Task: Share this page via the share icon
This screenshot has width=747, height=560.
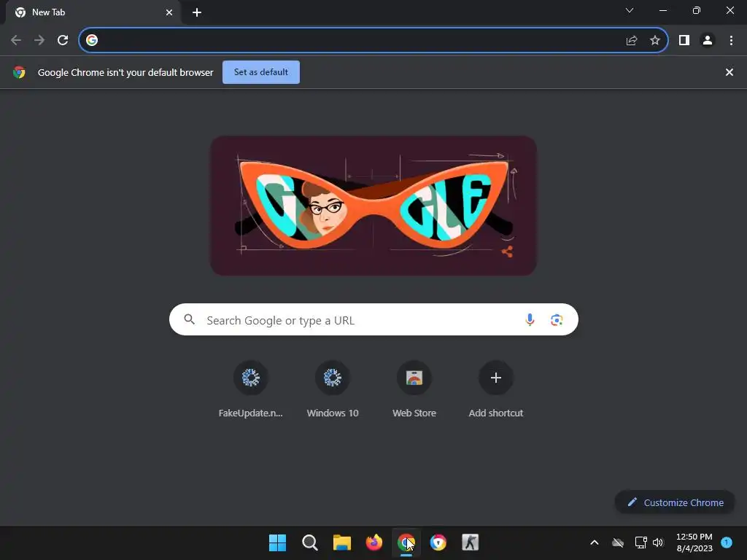Action: (632, 41)
